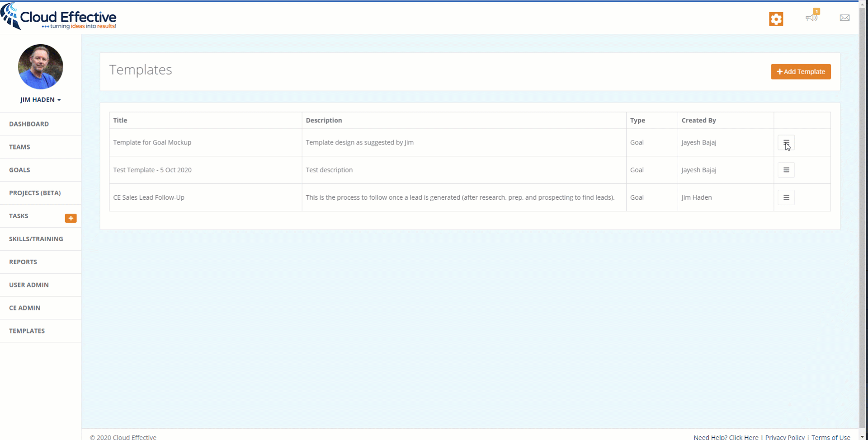Open PROJECTS (BETA) from the sidebar
Viewport: 868px width, 440px height.
[34, 193]
